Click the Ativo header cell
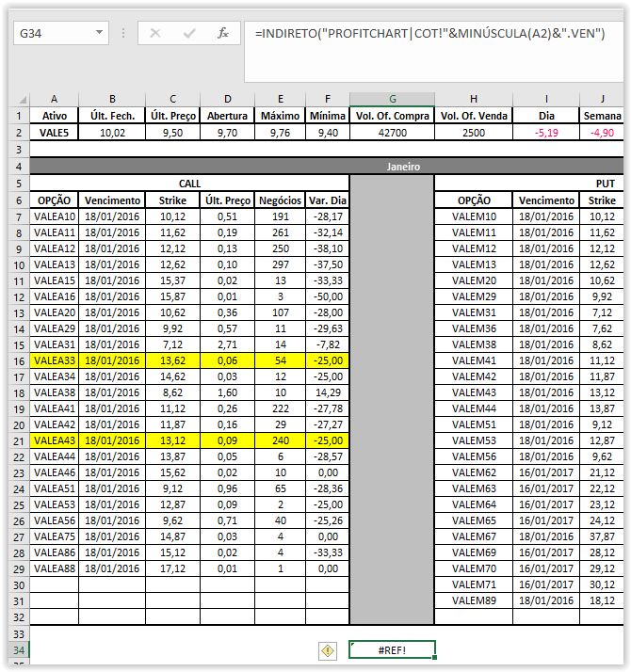The image size is (631, 672). [x=54, y=116]
